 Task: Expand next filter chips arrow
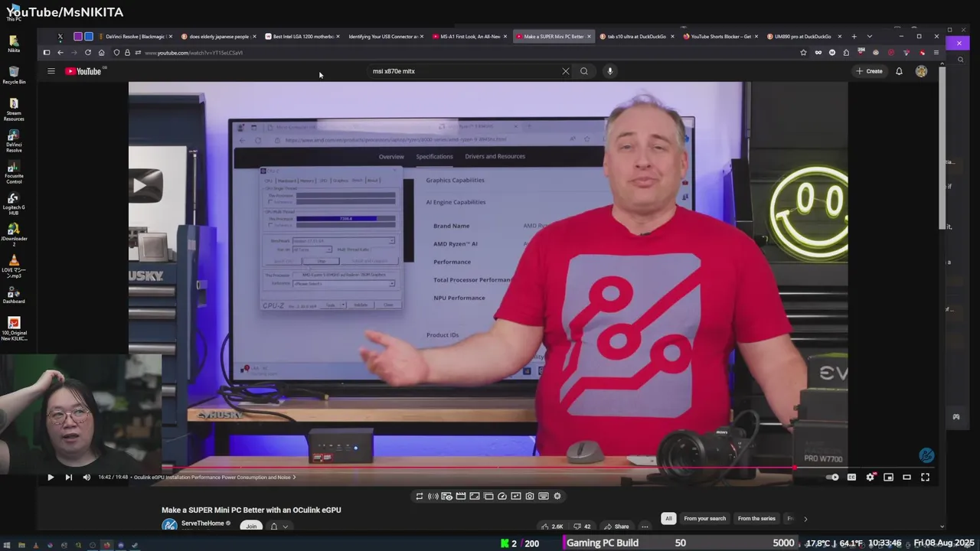[805, 518]
